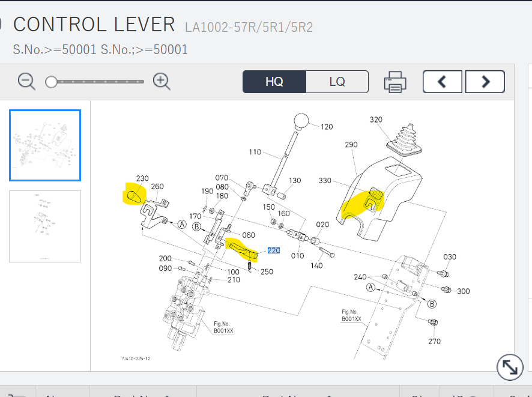Click part label 290 in diagram
This screenshot has width=532, height=397.
pos(351,145)
